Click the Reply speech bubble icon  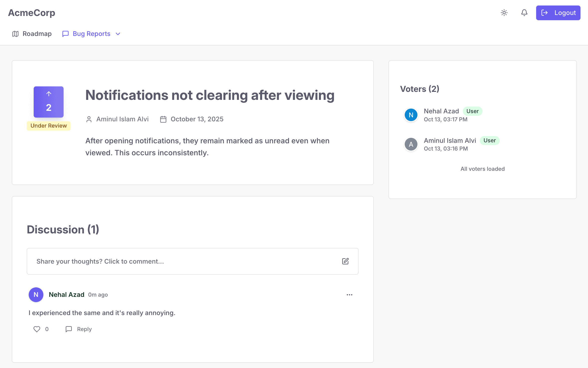point(69,329)
